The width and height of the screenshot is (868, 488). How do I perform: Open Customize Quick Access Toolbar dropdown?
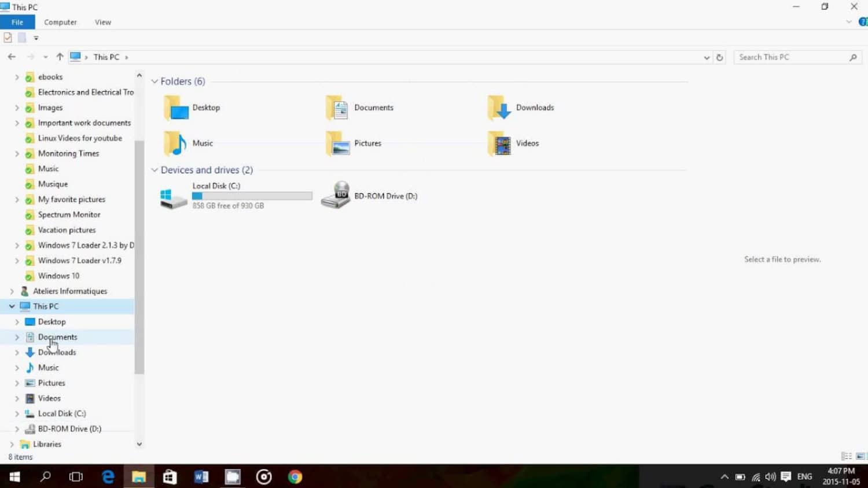(x=36, y=38)
